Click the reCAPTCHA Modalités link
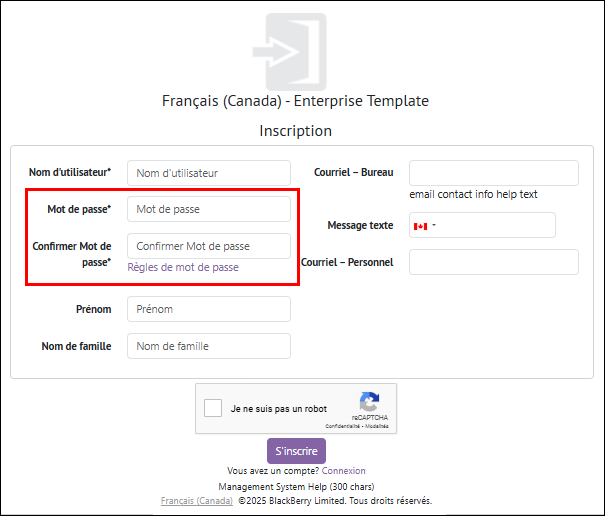This screenshot has height=516, width=605. tap(377, 426)
